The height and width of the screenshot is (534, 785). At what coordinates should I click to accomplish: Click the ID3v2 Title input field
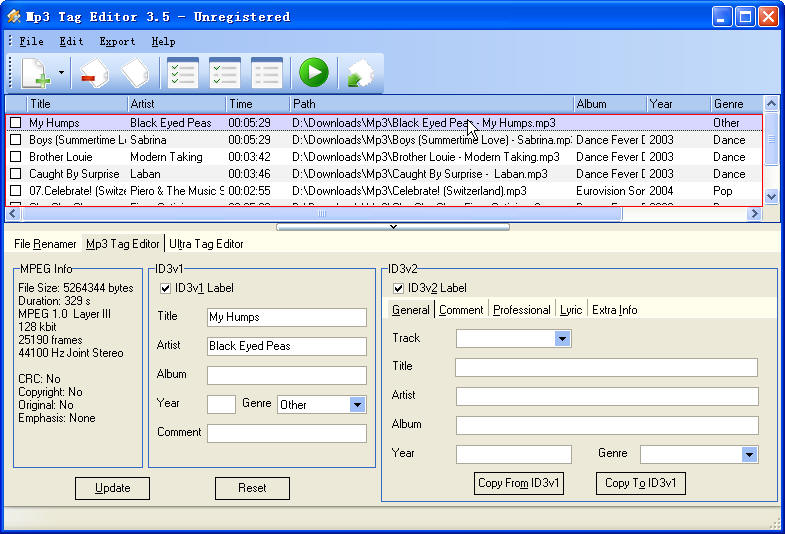[606, 367]
